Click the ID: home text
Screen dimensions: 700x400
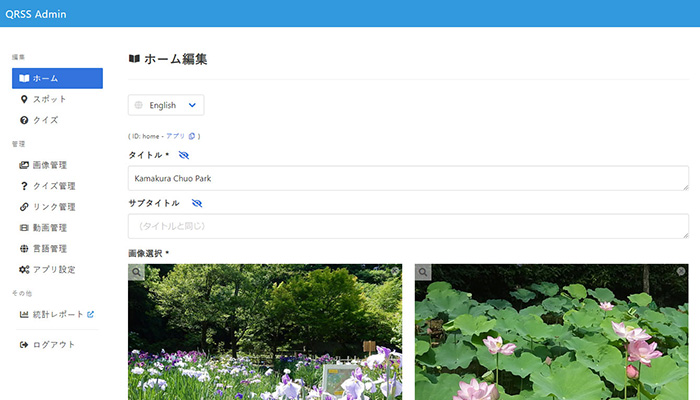click(x=145, y=136)
